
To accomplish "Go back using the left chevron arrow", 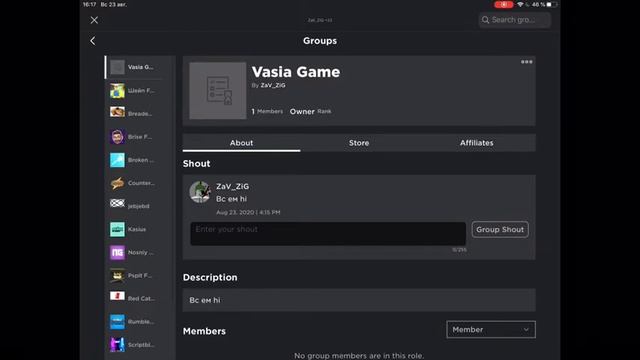I will [93, 41].
